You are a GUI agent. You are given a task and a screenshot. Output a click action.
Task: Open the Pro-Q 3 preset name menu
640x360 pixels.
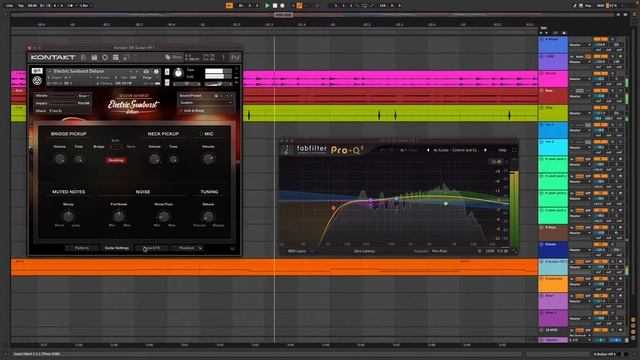456,150
